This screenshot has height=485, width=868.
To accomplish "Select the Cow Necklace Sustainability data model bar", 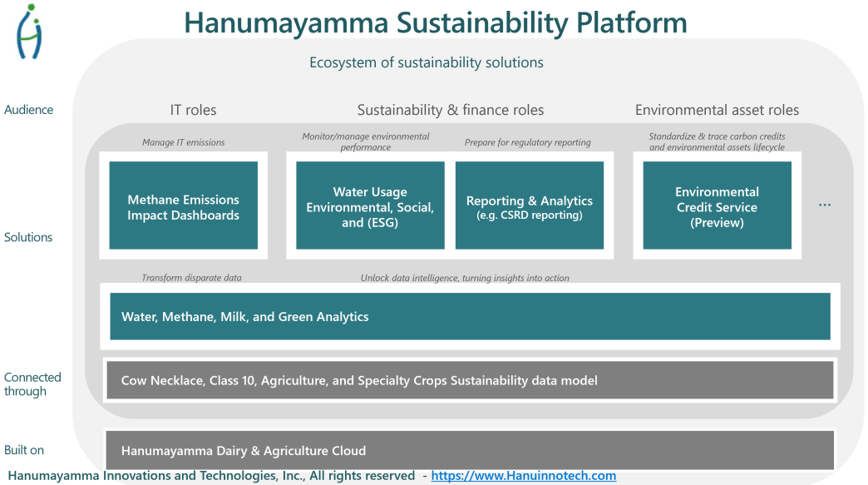I will (470, 380).
